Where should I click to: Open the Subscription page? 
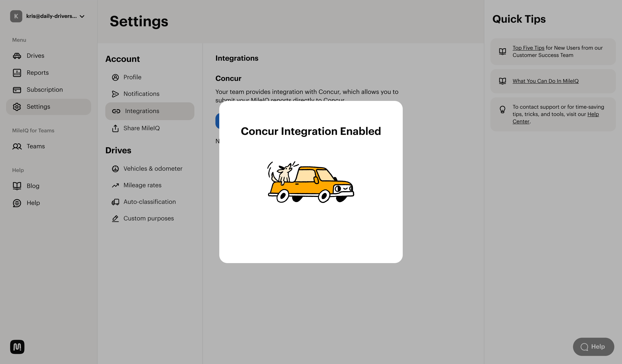(x=49, y=90)
